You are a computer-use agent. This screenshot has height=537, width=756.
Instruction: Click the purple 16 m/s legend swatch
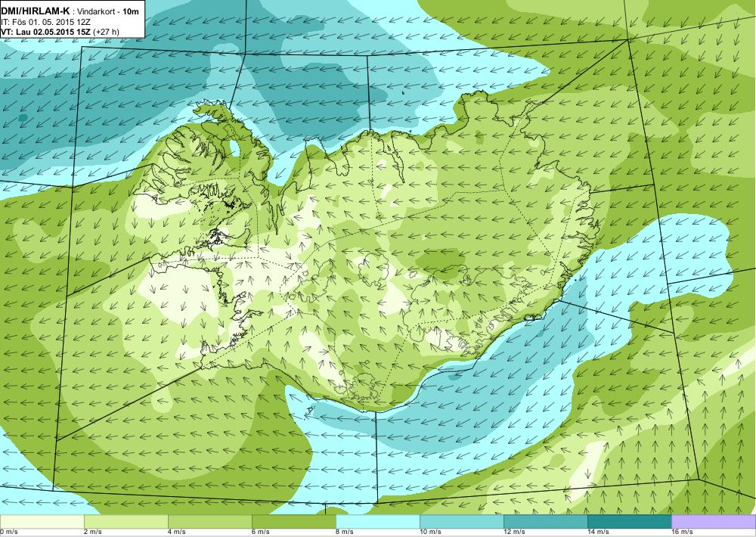[x=714, y=522]
